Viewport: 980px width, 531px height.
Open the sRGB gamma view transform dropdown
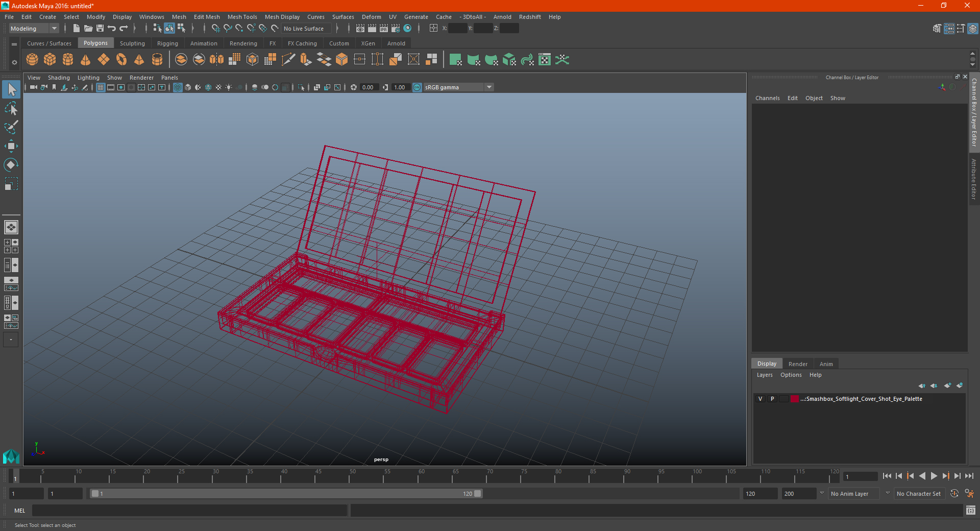458,87
